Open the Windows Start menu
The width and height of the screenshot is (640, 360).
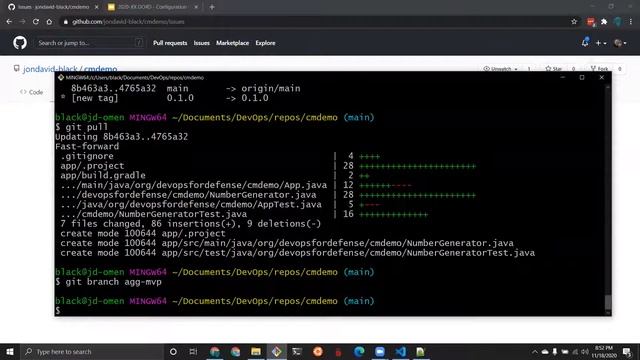pyautogui.click(x=10, y=351)
